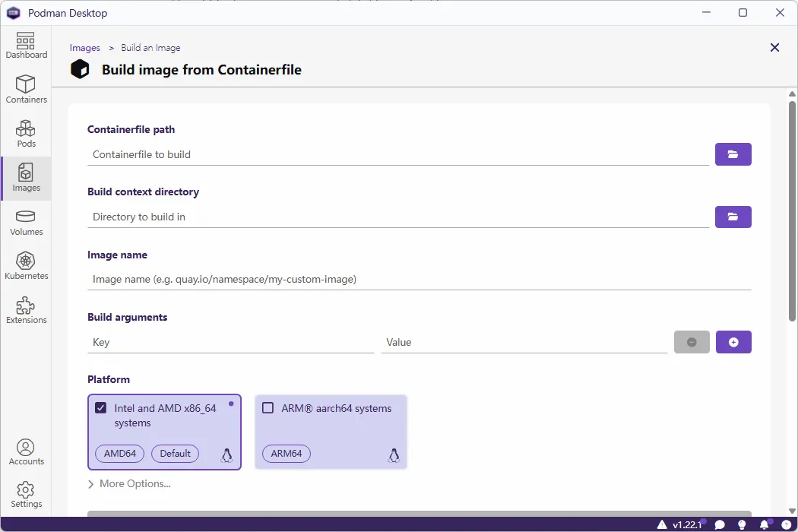Open the feedback chat bubble icon
Screen dimensions: 798x532
coord(720,524)
